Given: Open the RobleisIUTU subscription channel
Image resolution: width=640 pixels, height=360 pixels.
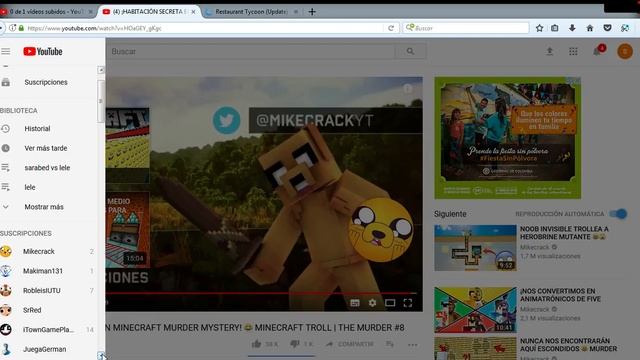Looking at the screenshot, I should [42, 291].
